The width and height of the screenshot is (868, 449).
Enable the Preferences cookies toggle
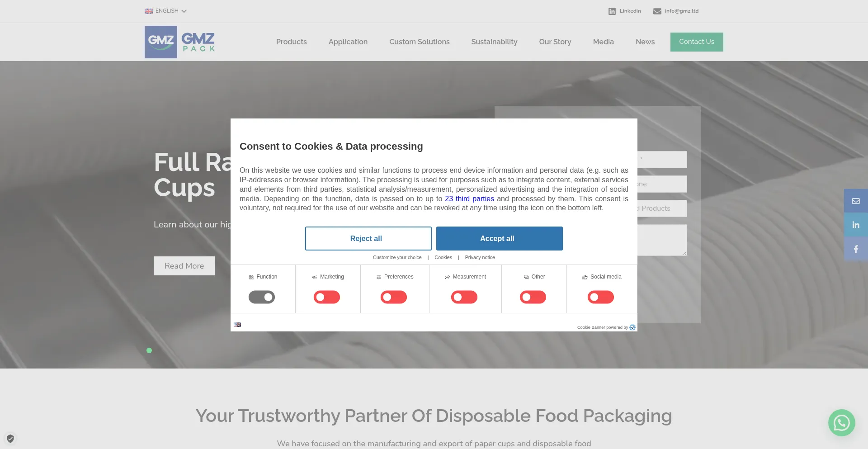[x=394, y=297]
